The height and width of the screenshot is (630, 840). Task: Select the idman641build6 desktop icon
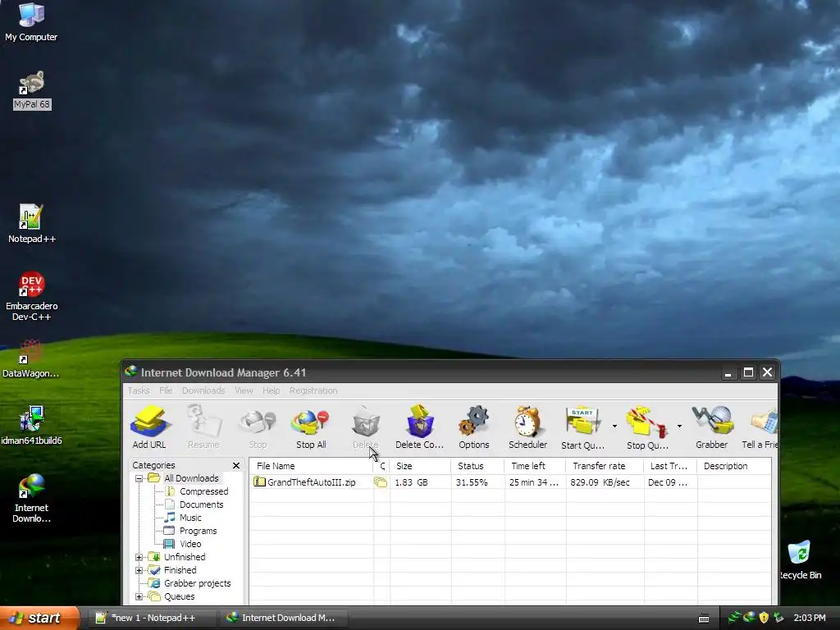pyautogui.click(x=31, y=426)
